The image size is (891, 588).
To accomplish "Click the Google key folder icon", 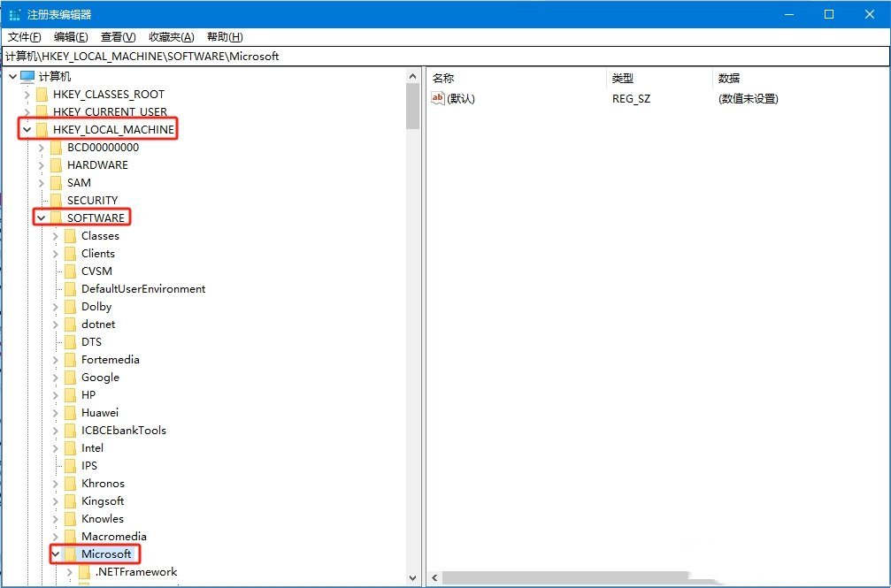I will pos(70,378).
